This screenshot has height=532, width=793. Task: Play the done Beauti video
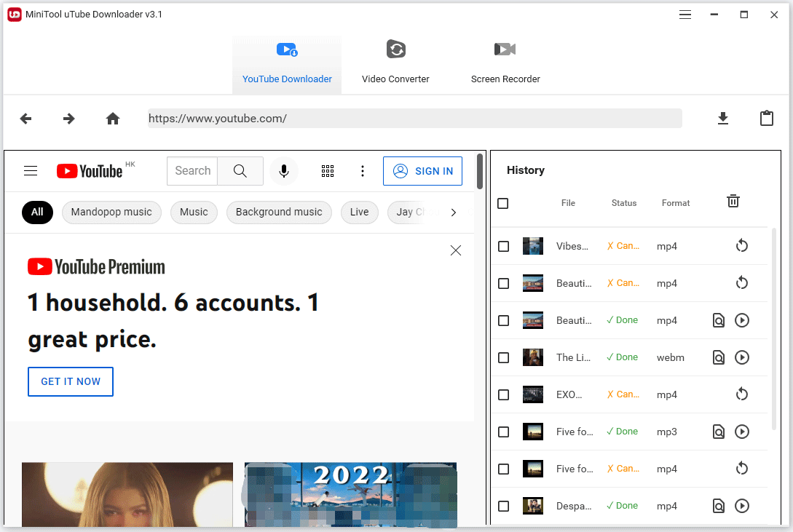click(741, 320)
